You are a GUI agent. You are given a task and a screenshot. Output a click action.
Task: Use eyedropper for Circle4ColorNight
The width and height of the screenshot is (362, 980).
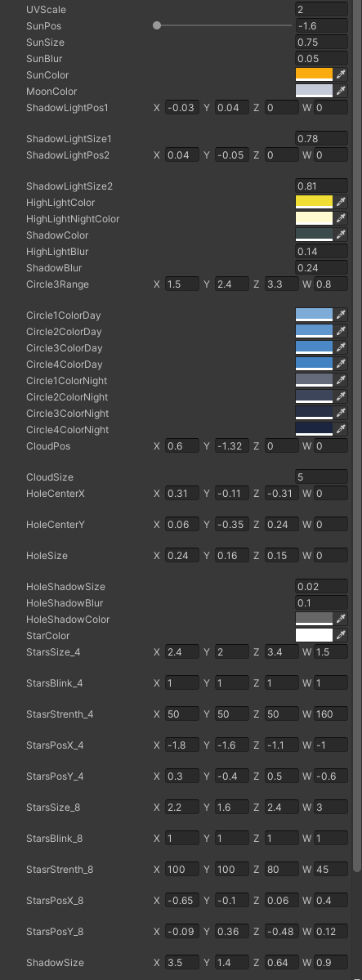(341, 429)
